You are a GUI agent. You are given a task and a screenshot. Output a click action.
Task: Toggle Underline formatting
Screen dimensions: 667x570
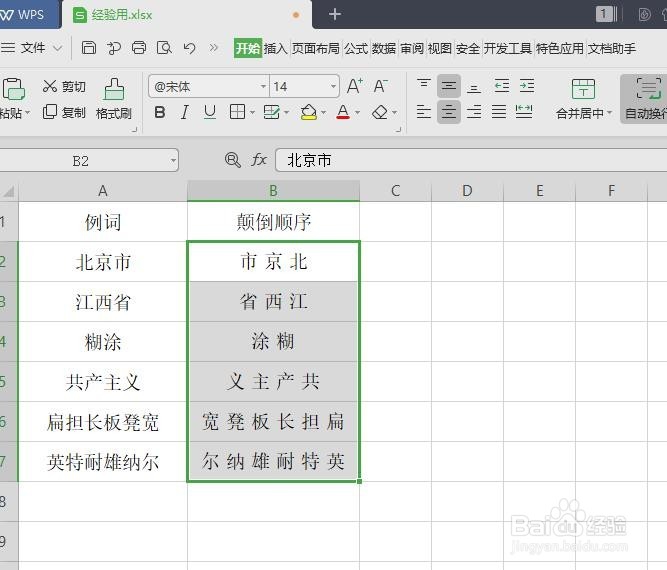pyautogui.click(x=210, y=112)
